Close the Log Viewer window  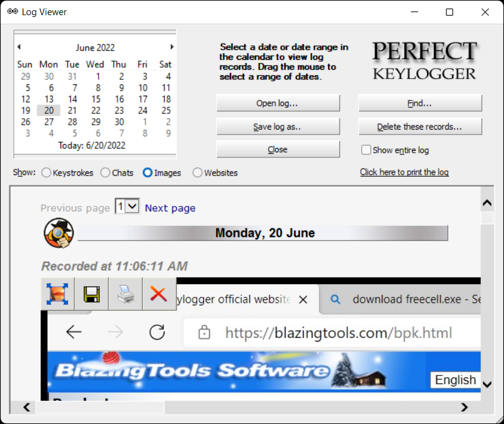485,12
